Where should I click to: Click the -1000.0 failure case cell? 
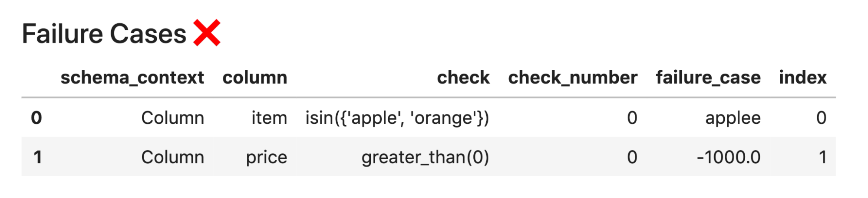point(729,157)
